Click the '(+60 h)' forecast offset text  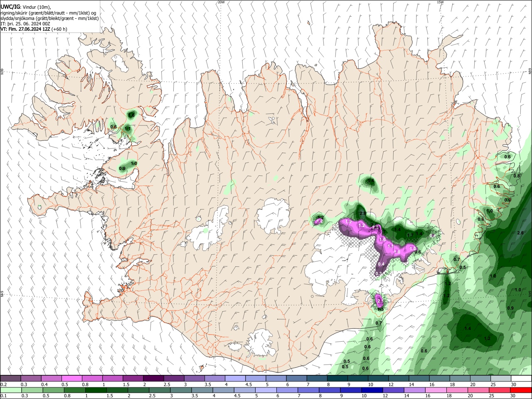click(59, 29)
